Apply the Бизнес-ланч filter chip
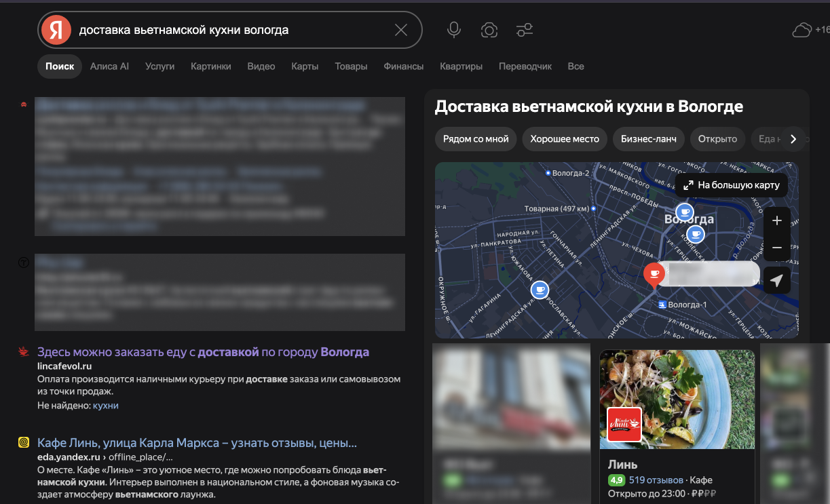The height and width of the screenshot is (504, 830). tap(648, 139)
